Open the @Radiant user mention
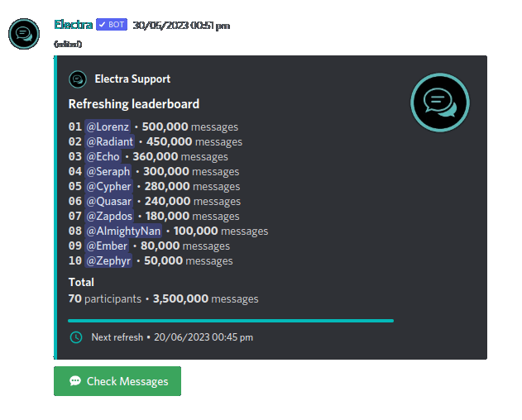 tap(110, 142)
